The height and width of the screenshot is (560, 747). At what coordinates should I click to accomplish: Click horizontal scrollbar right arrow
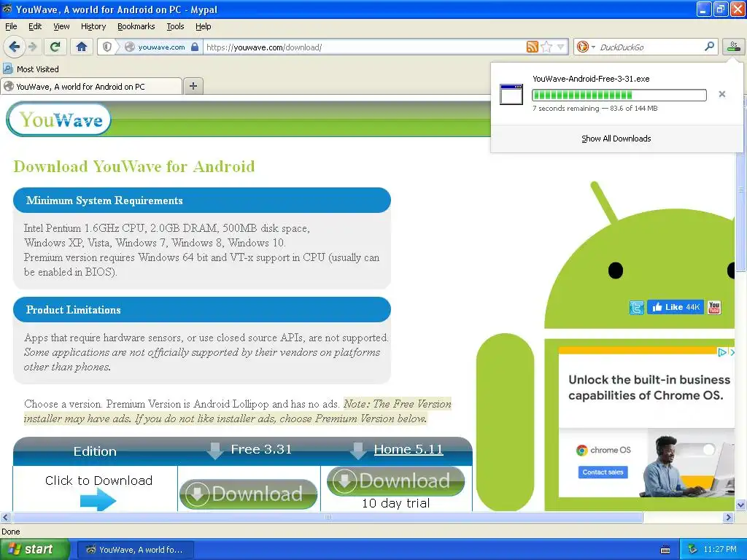(728, 517)
